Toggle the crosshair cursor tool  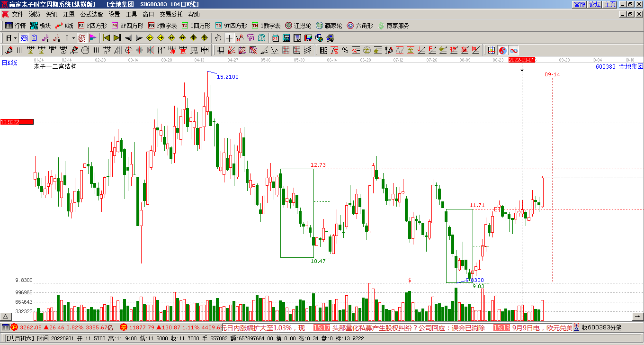(229, 38)
